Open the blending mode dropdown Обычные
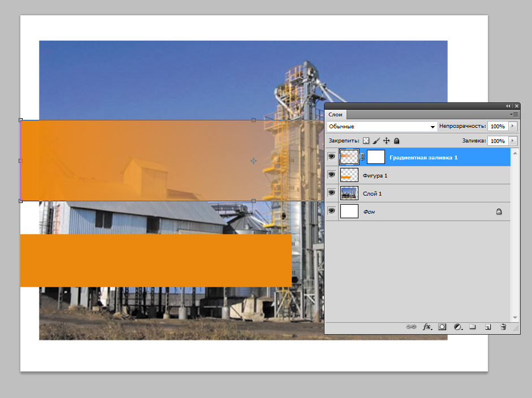Viewport: 532px width, 398px height. click(x=382, y=126)
